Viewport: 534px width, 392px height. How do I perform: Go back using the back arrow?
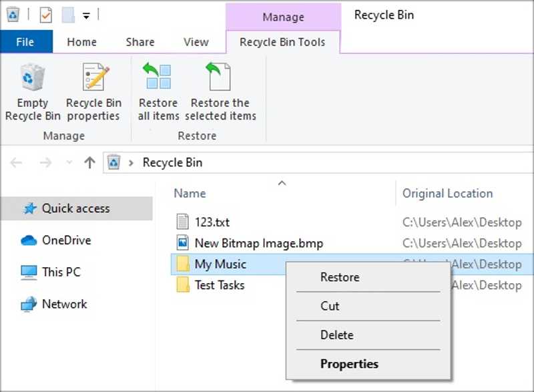point(16,163)
